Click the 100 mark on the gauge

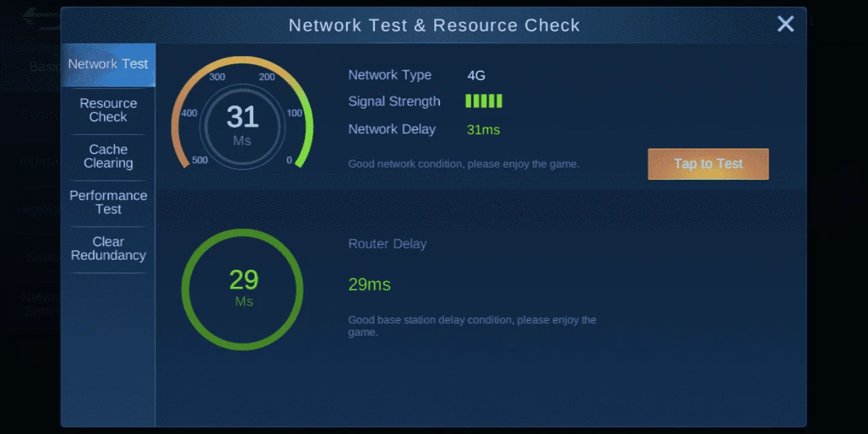click(x=294, y=113)
